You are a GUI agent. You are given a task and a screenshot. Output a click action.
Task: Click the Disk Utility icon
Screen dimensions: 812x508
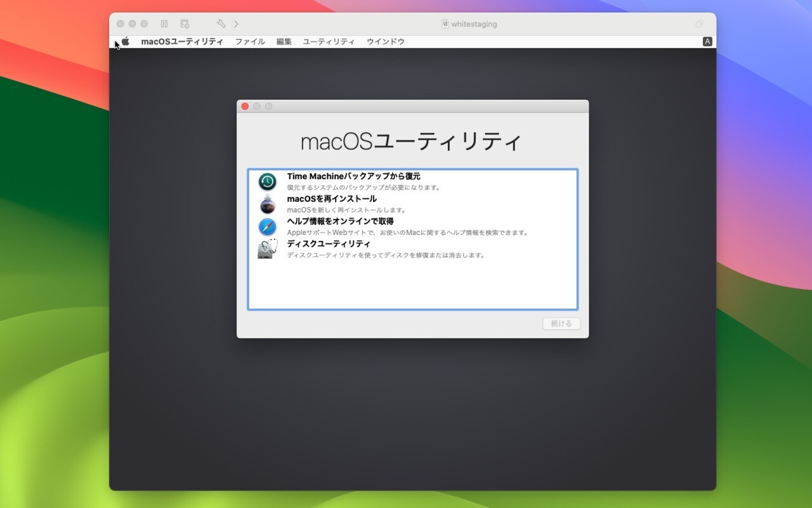point(267,249)
